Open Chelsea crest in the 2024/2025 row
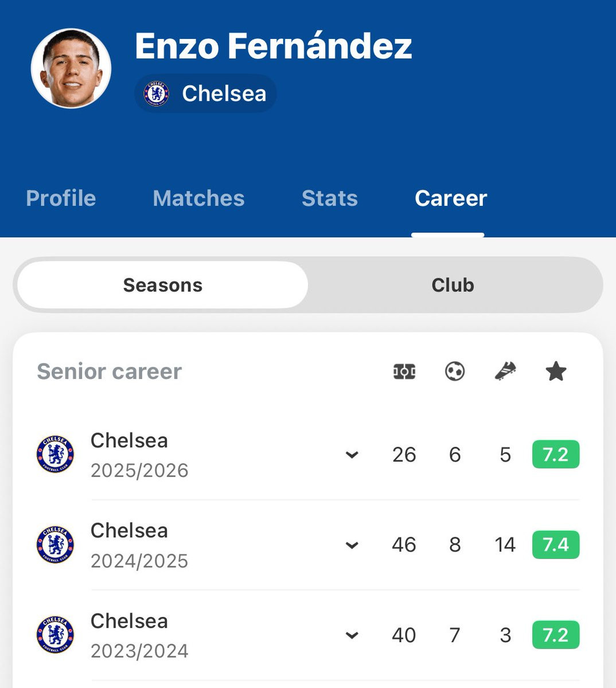 tap(56, 545)
